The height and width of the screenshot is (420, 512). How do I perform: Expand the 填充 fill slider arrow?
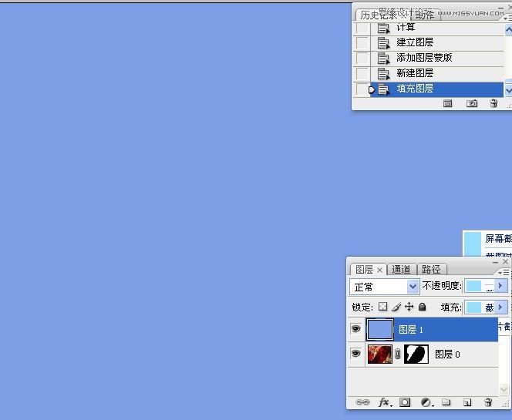(x=500, y=307)
